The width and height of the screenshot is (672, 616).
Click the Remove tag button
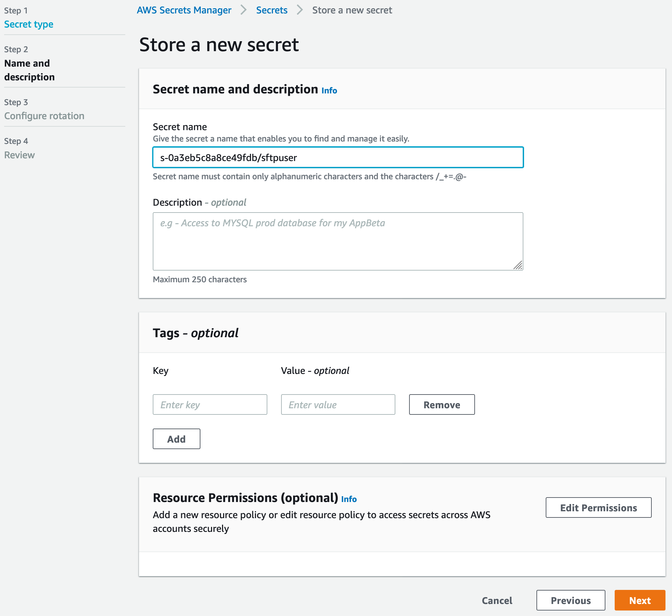click(441, 404)
